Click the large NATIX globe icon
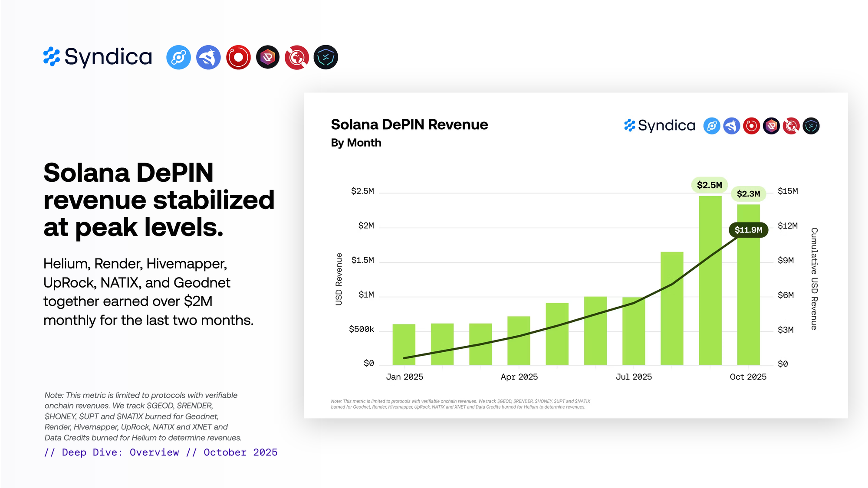 pos(297,57)
